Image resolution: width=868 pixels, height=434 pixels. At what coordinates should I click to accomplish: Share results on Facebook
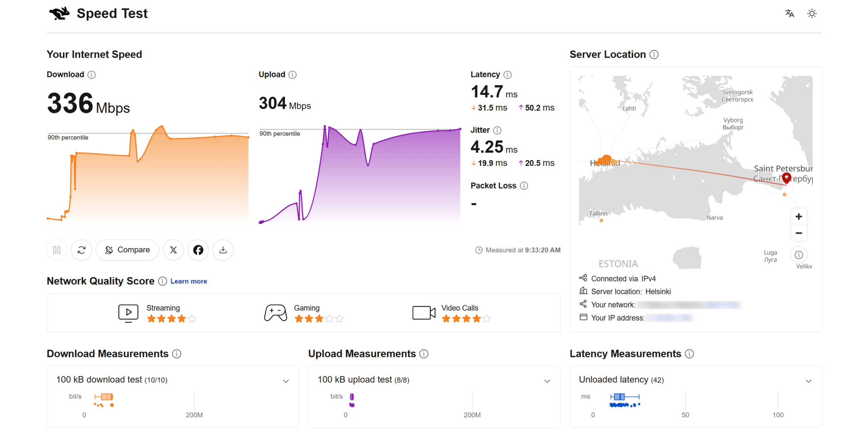click(198, 250)
